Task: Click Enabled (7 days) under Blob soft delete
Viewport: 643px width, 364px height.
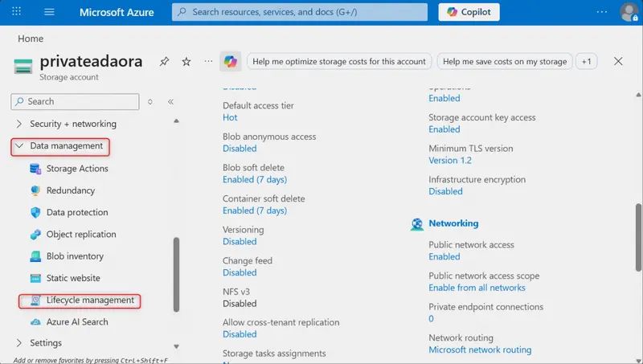Action: (x=255, y=179)
